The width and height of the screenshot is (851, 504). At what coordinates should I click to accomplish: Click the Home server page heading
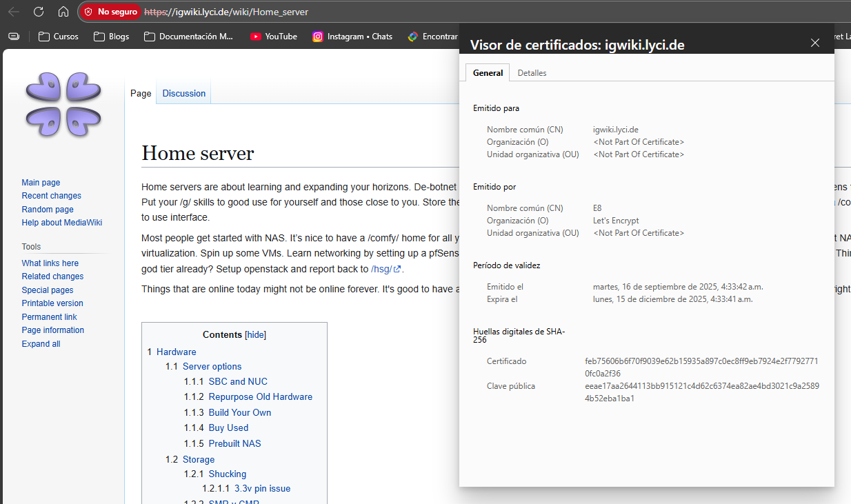click(x=198, y=153)
